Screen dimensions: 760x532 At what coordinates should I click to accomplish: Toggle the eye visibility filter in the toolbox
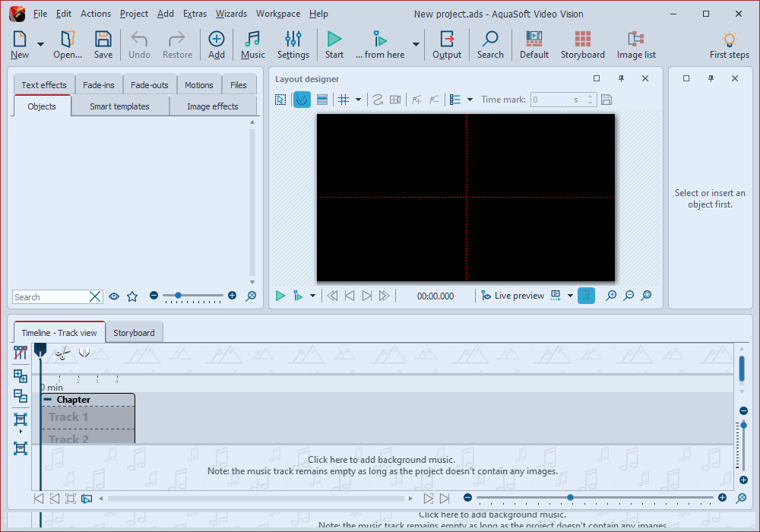tap(114, 296)
